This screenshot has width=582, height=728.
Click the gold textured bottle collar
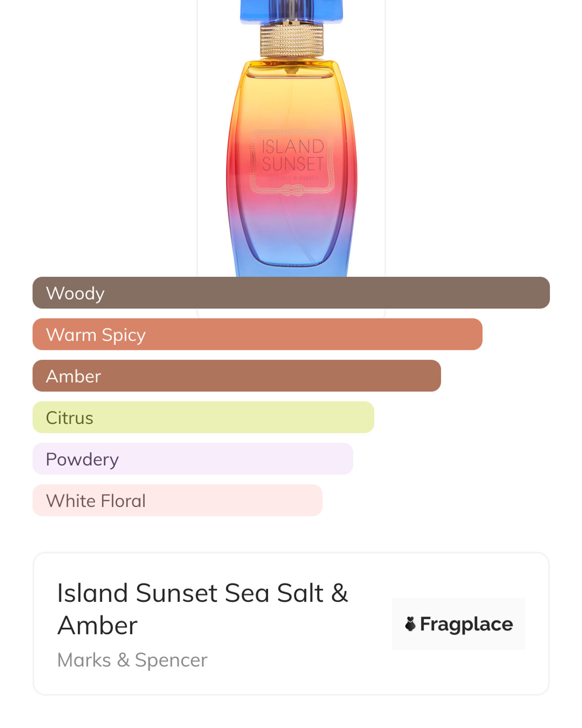291,41
